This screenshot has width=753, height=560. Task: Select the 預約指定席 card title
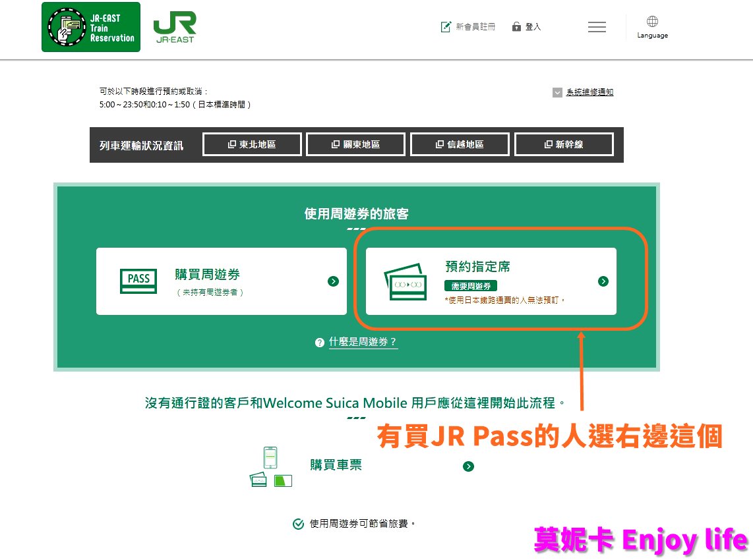coord(478,266)
